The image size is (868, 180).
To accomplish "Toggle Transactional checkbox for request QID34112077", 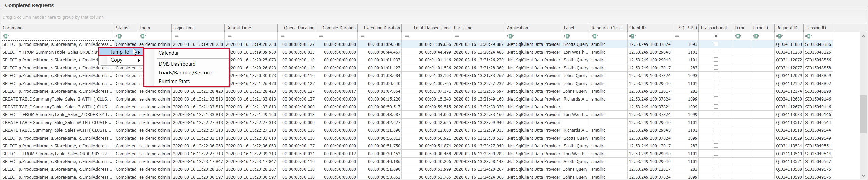I will pyautogui.click(x=716, y=68).
